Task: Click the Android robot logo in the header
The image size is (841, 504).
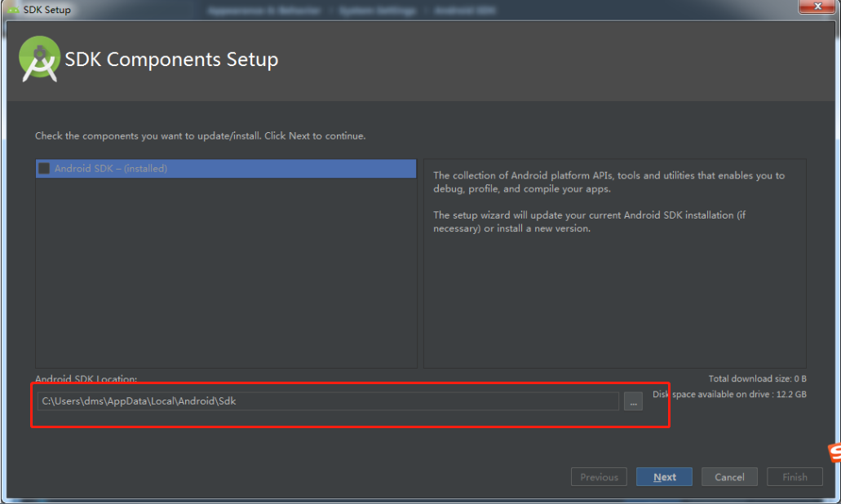Action: coord(39,58)
